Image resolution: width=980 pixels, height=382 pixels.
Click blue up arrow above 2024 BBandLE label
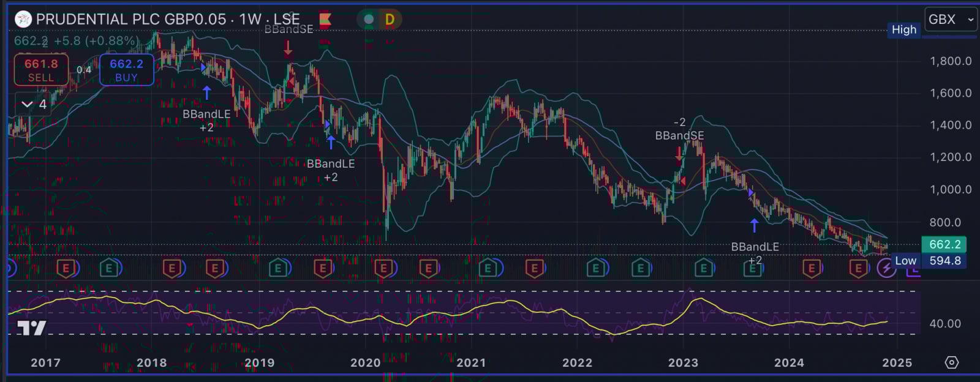tap(754, 225)
